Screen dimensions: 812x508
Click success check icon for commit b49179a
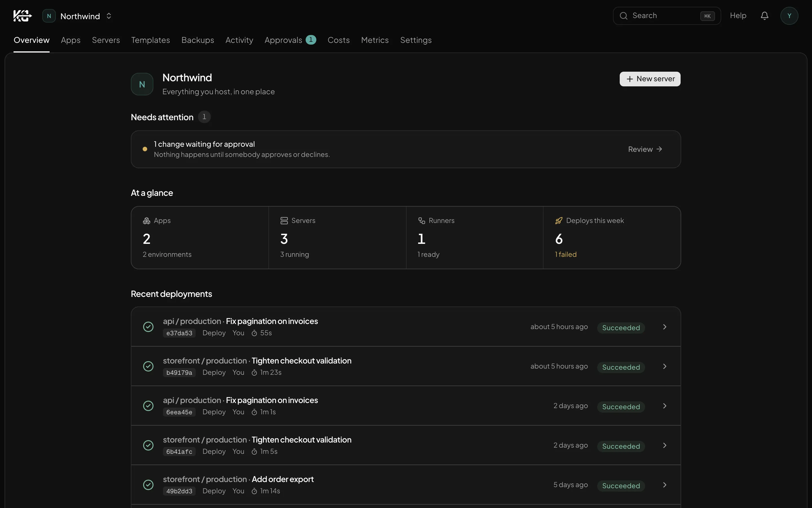point(148,366)
